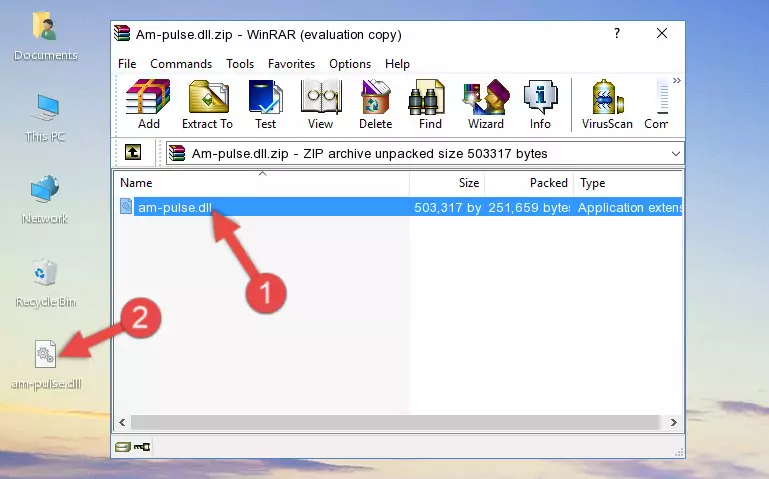Click the key icon in status bar
The image size is (769, 479).
click(x=142, y=447)
